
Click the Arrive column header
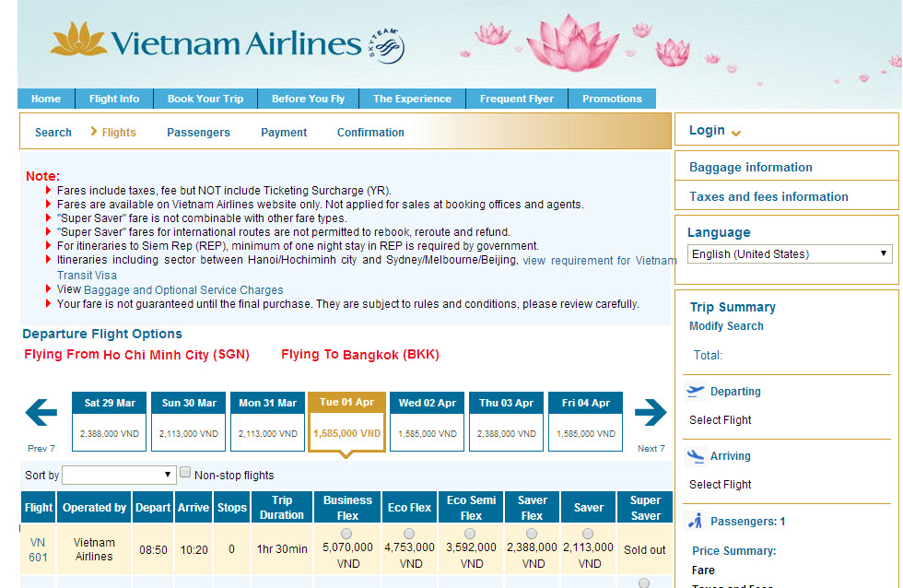(x=193, y=508)
